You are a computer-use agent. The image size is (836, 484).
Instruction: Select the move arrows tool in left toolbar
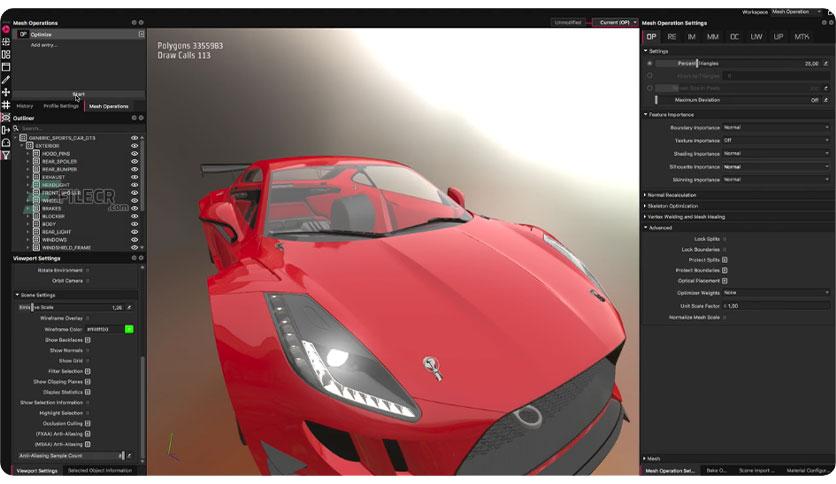point(6,92)
